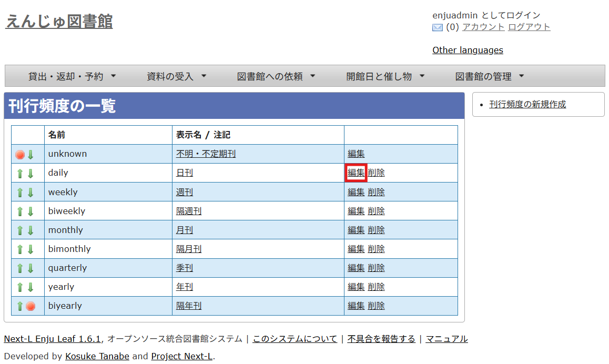Click 削除 for the quarterly row

(377, 268)
